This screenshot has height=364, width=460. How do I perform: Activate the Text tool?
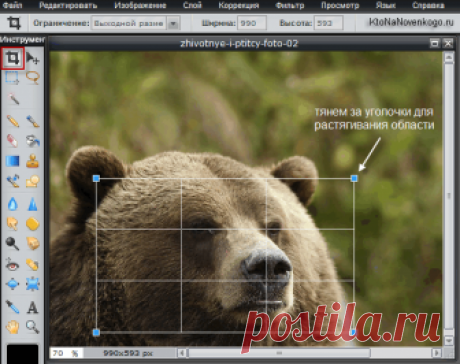(32, 307)
